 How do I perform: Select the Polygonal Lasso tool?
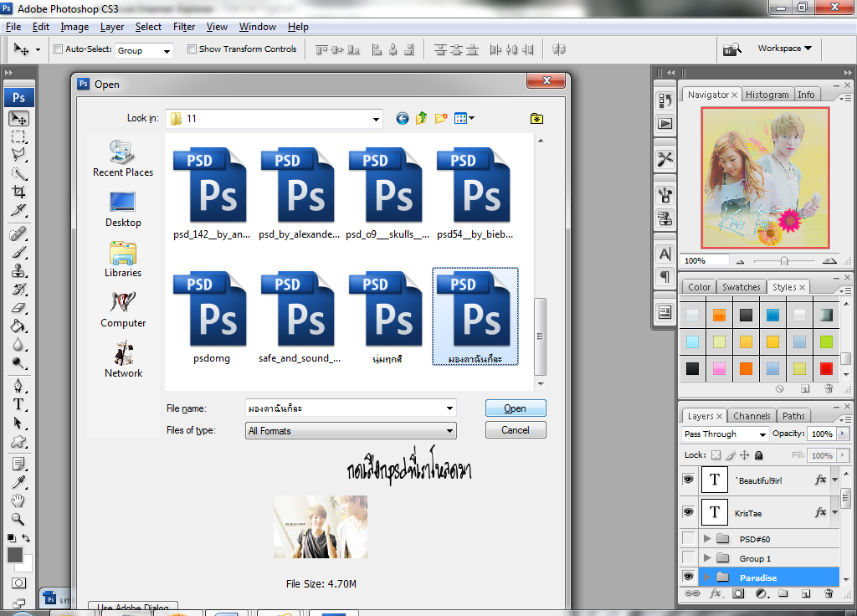point(18,155)
